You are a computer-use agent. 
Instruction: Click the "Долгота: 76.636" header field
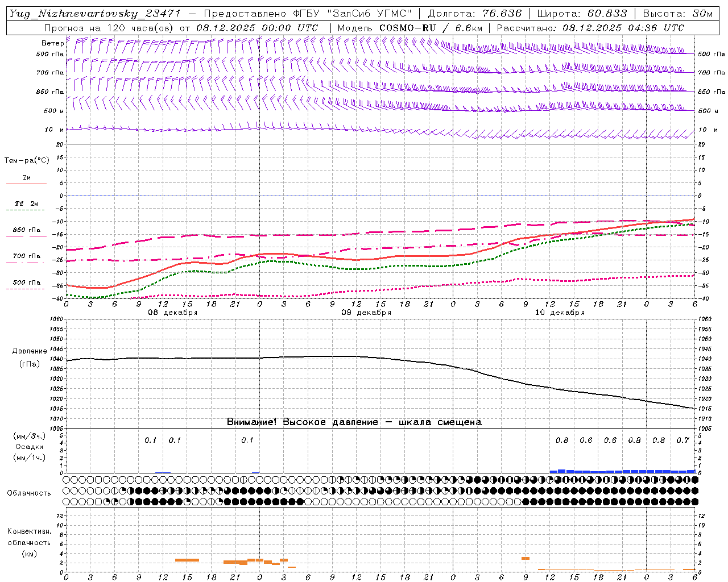[474, 14]
